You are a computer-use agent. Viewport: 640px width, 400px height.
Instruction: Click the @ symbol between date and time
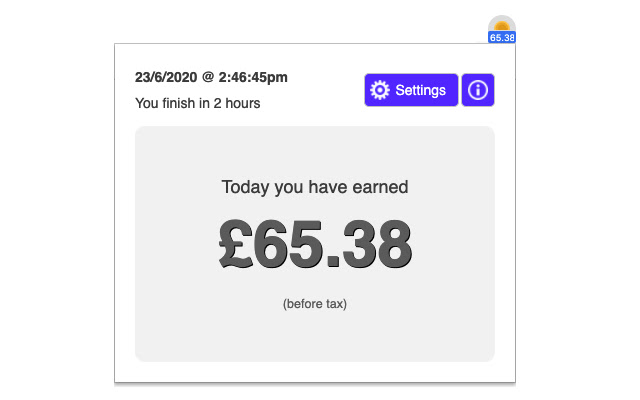click(x=208, y=77)
